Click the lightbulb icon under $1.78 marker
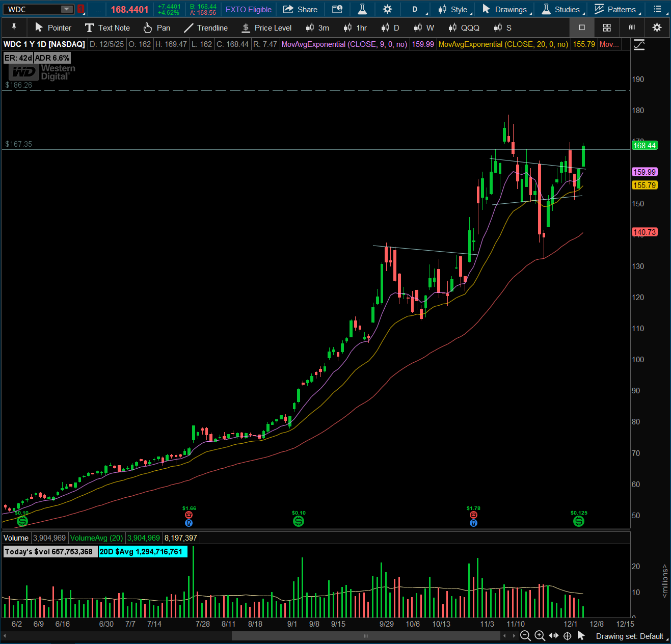 pos(473,523)
